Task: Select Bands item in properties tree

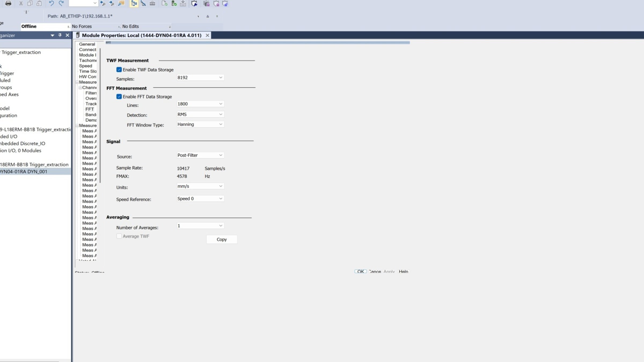Action: tap(91, 115)
